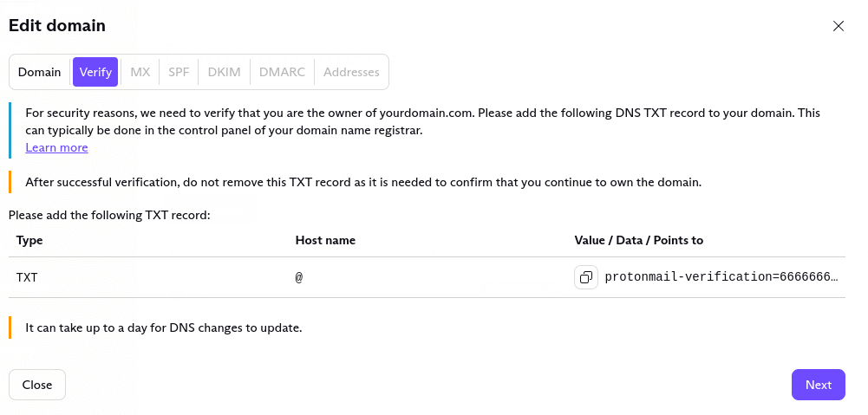The width and height of the screenshot is (868, 415).
Task: Click the TXT record type cell
Action: [27, 277]
